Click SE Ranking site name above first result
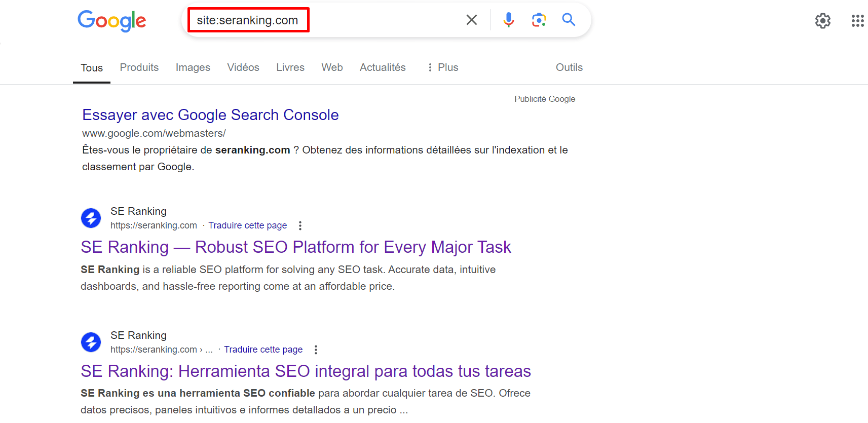868x423 pixels. coord(138,211)
